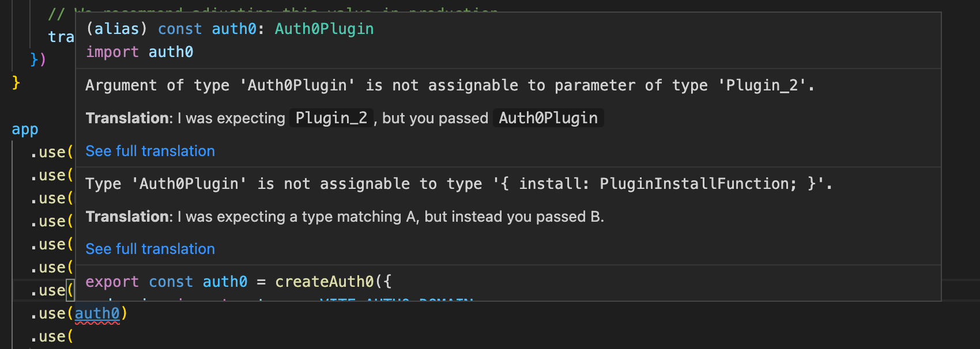Click the '(alias) const auth0: Auth0Plugin' declaration
Viewport: 980px width, 349px height.
tap(229, 28)
